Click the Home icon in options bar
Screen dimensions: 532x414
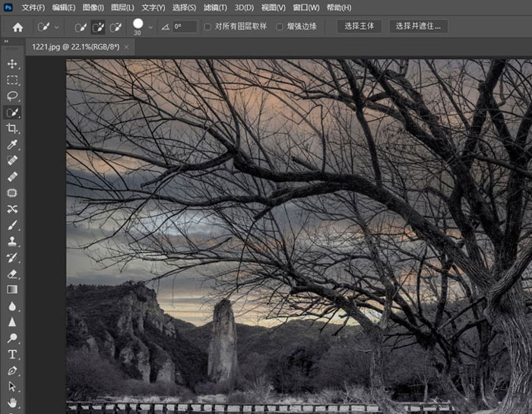(x=17, y=27)
